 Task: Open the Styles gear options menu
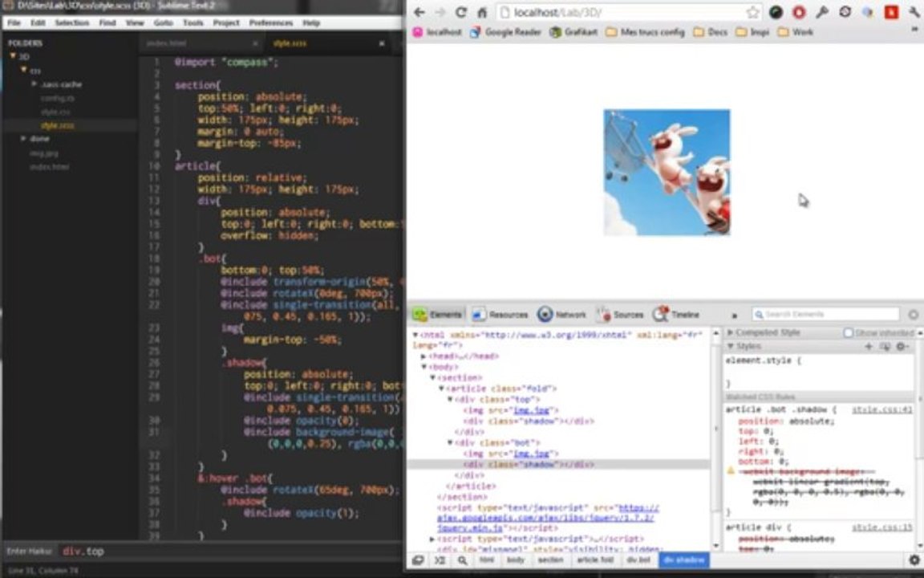(x=903, y=346)
